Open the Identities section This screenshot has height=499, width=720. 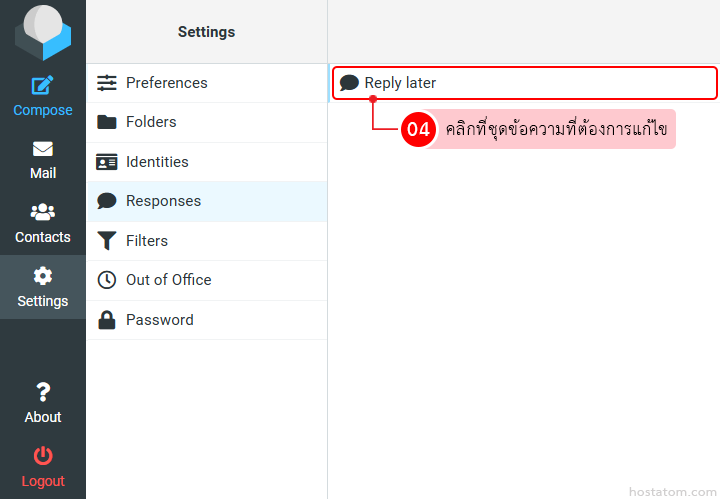(157, 162)
